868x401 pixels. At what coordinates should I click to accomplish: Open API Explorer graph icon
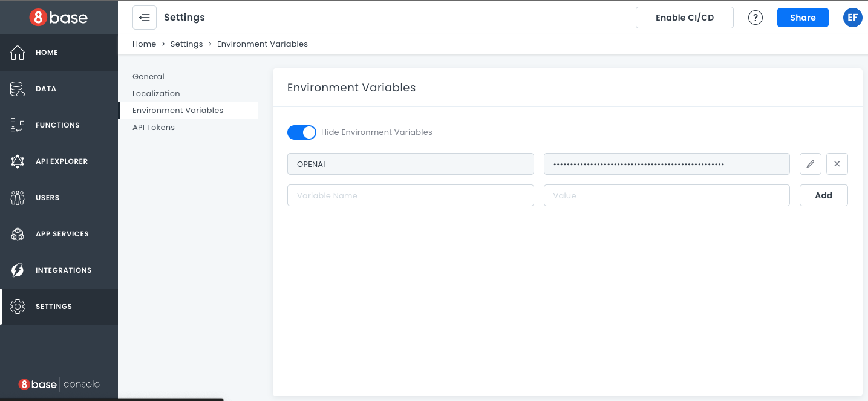pyautogui.click(x=18, y=161)
